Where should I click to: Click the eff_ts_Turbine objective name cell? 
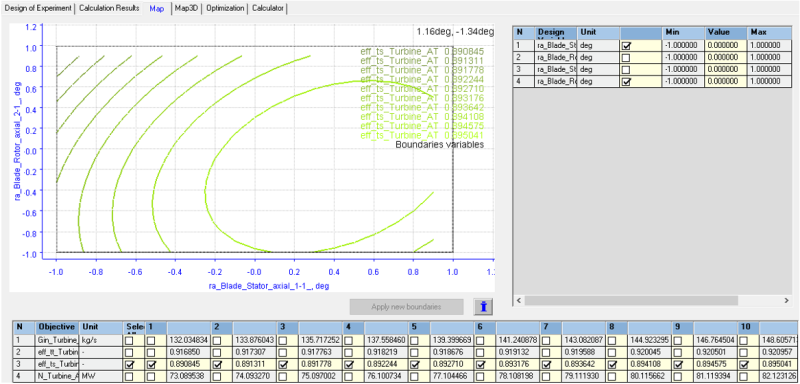[x=57, y=365]
